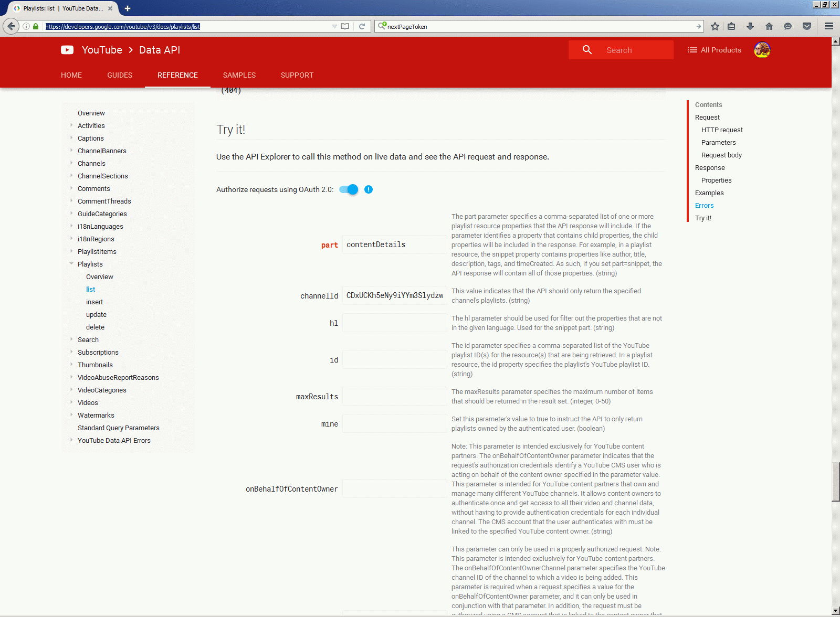The width and height of the screenshot is (840, 617).
Task: Open the All Products list icon
Action: [692, 50]
